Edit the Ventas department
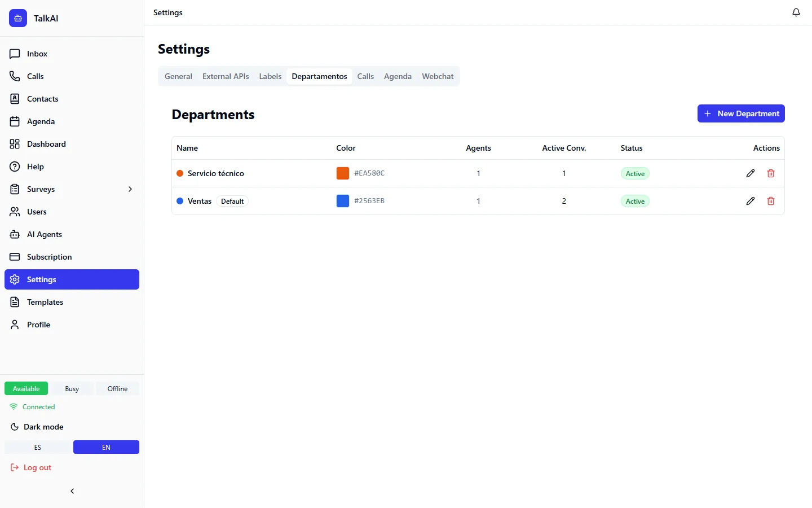This screenshot has width=812, height=508. (751, 201)
